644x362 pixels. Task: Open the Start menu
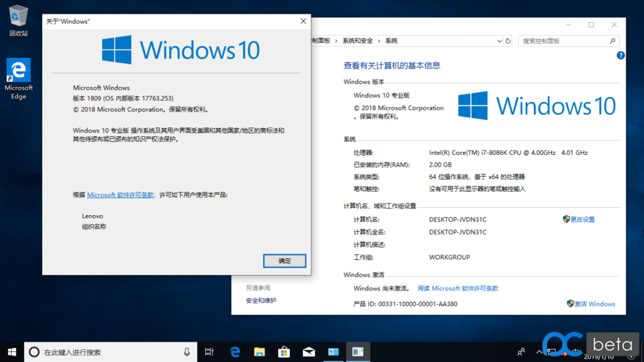[12, 352]
